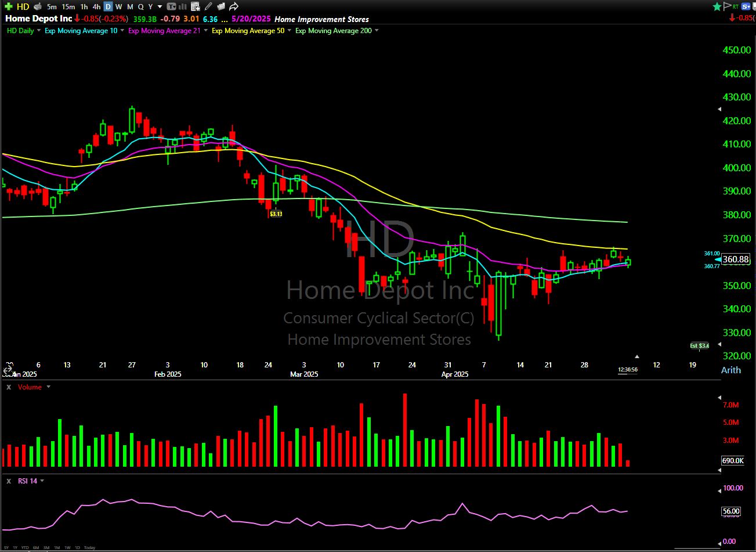
Task: Select the 4h timeframe
Action: (x=96, y=6)
